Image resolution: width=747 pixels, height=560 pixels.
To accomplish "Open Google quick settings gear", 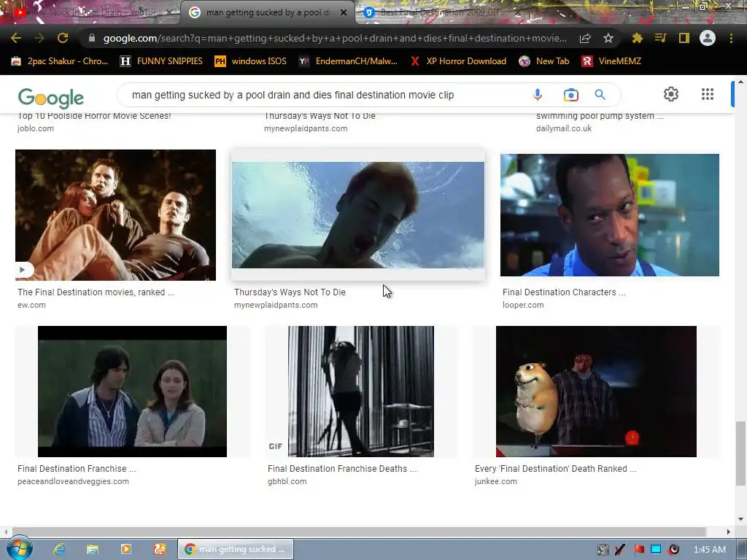I will [671, 94].
